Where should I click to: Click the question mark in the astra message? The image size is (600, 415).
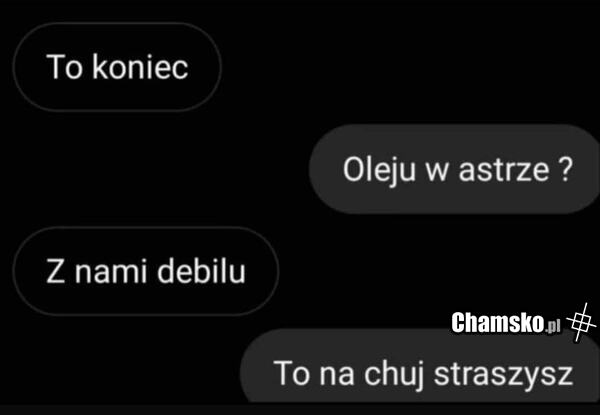pyautogui.click(x=565, y=169)
